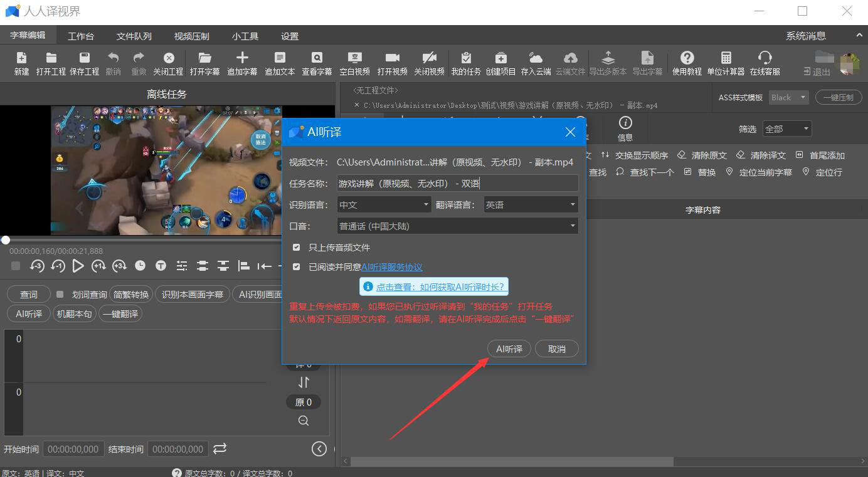The width and height of the screenshot is (868, 477).
Task: Uncheck 只上传音频文件 checkbox
Action: point(297,248)
